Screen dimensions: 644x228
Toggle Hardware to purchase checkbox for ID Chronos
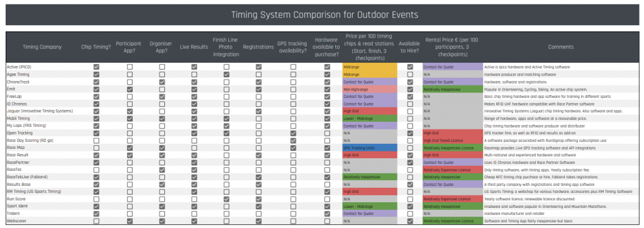(x=327, y=104)
